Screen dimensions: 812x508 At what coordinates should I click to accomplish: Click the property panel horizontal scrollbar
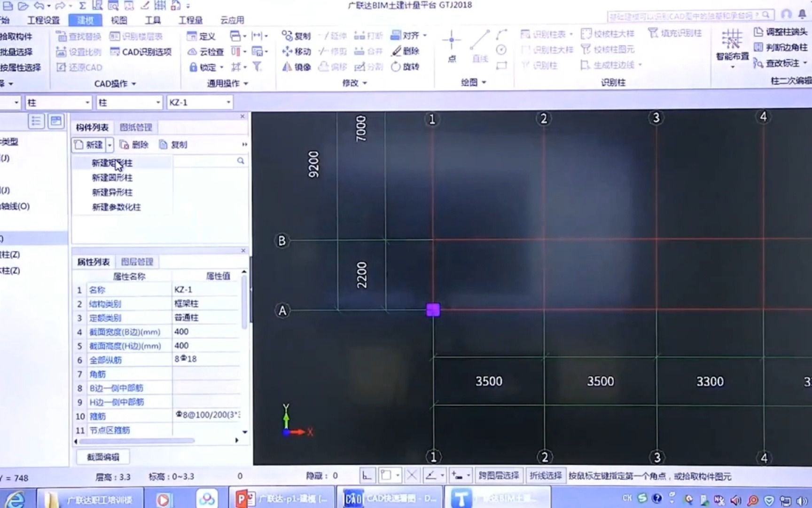click(x=137, y=441)
